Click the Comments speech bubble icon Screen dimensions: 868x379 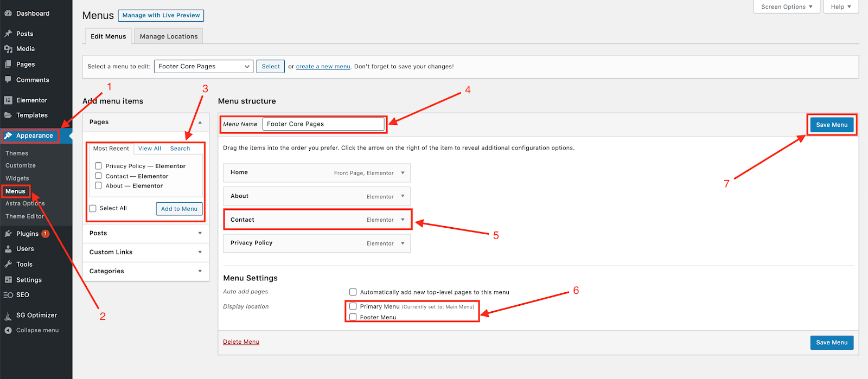[x=8, y=80]
